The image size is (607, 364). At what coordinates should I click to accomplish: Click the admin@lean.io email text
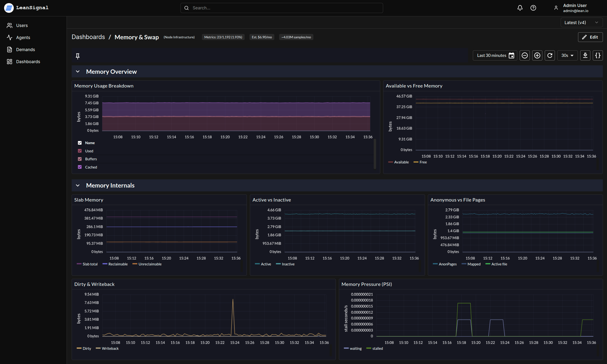coord(575,11)
